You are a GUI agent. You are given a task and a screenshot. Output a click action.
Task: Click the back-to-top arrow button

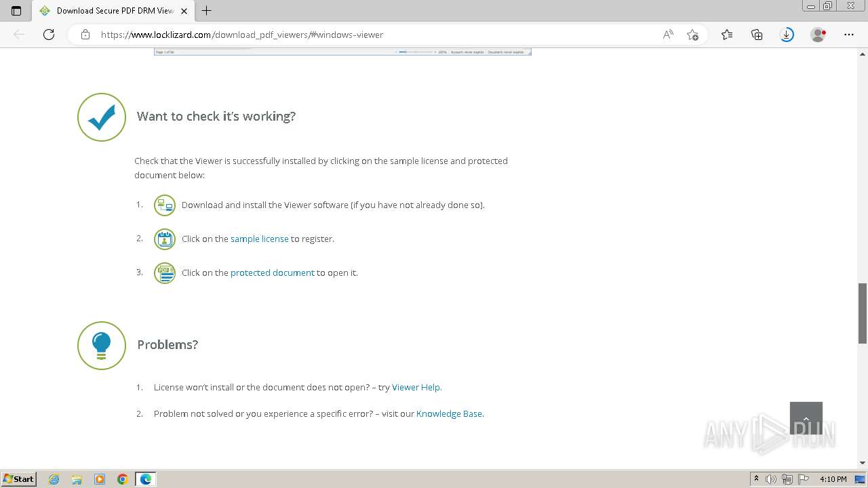coord(806,418)
